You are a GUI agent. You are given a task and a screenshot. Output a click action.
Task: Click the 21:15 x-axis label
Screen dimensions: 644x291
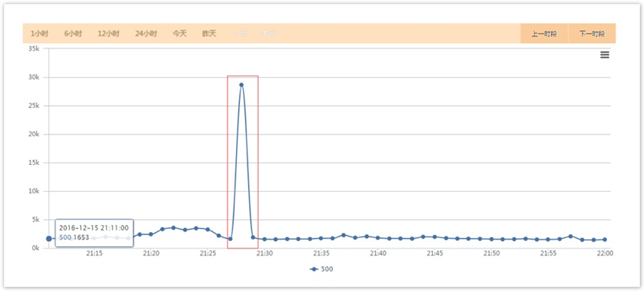pos(95,254)
